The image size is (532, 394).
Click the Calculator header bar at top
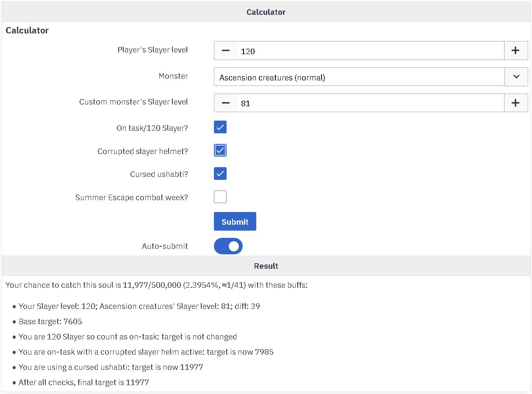click(x=266, y=12)
